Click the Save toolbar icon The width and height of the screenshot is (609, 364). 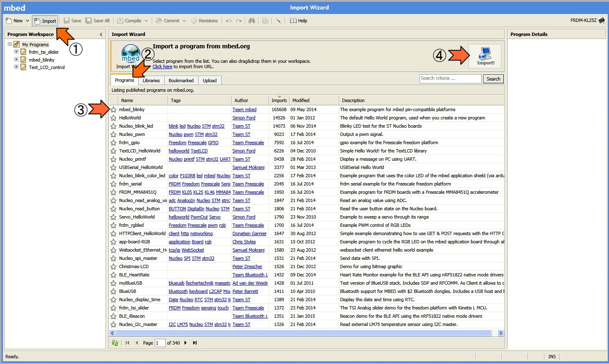(x=72, y=21)
